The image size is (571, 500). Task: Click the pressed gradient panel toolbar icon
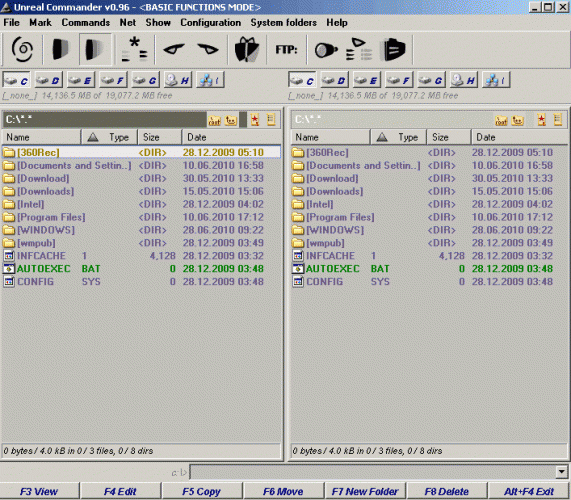pos(95,49)
